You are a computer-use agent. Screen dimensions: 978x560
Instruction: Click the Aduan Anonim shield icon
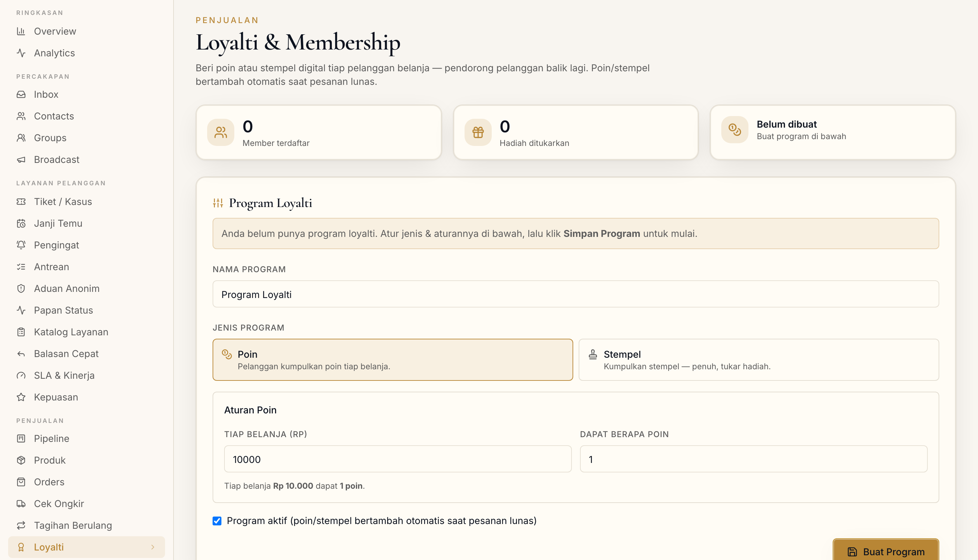tap(21, 288)
